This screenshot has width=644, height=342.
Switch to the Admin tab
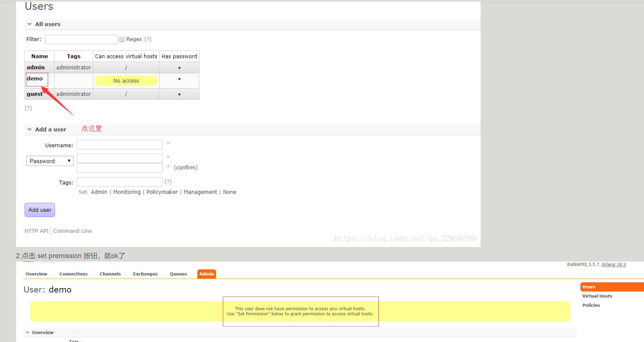207,274
